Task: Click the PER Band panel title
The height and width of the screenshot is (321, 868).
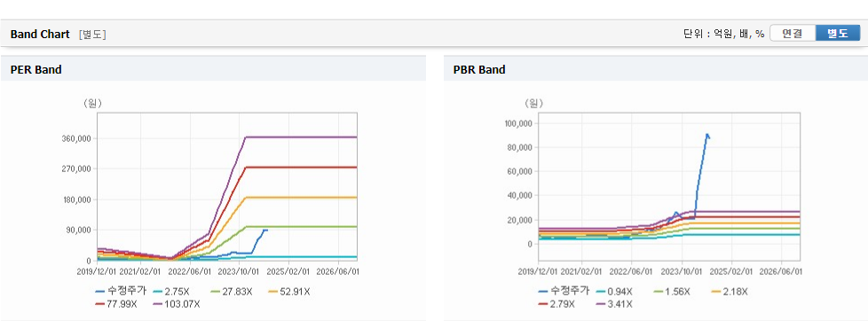Action: (36, 70)
